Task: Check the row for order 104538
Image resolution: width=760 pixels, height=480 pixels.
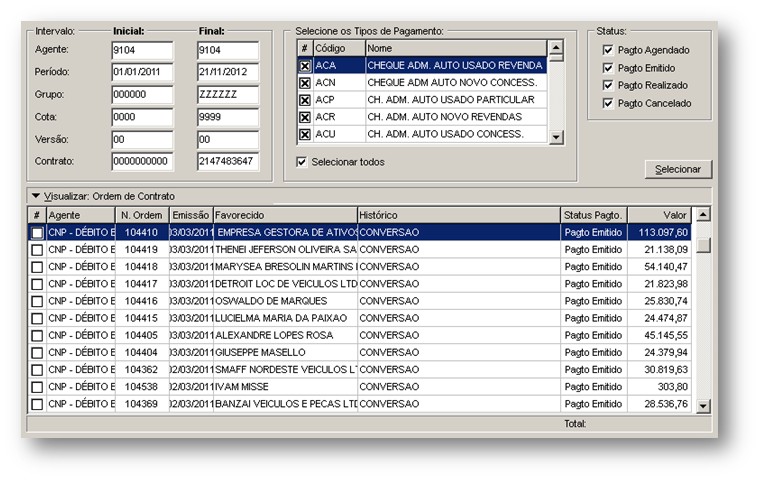Action: (x=37, y=387)
